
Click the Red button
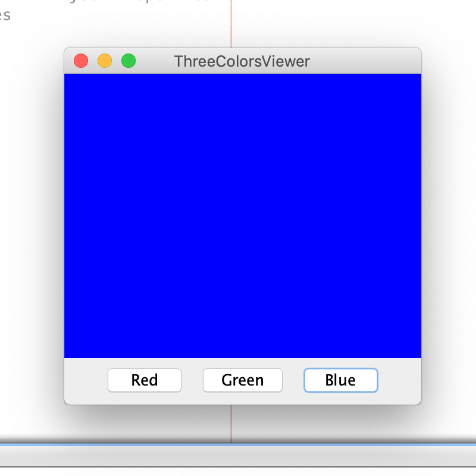[144, 380]
